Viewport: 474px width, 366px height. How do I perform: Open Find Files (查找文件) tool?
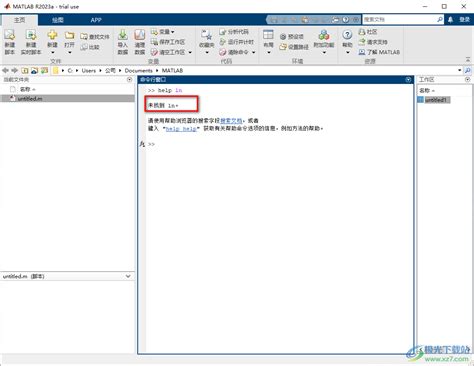pos(95,37)
